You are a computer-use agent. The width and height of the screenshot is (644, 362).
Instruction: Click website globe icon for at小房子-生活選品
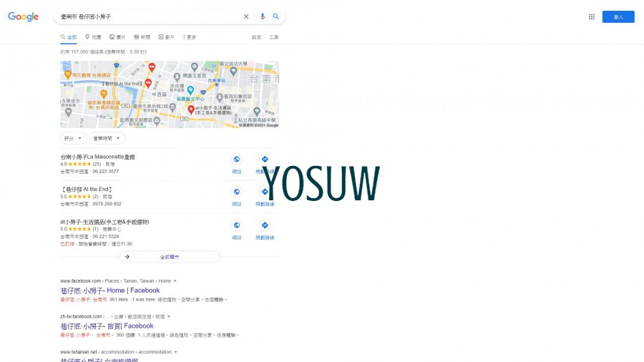(236, 225)
